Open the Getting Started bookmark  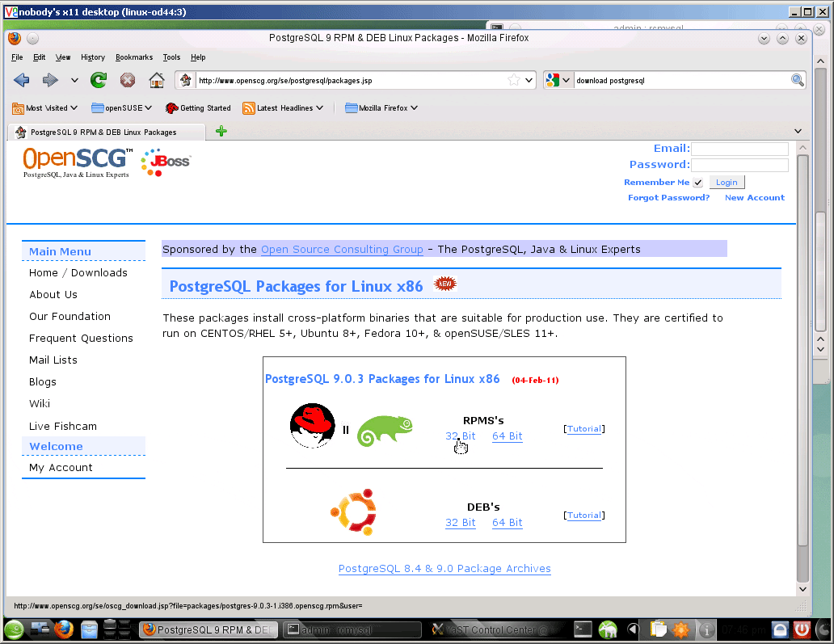coord(198,108)
